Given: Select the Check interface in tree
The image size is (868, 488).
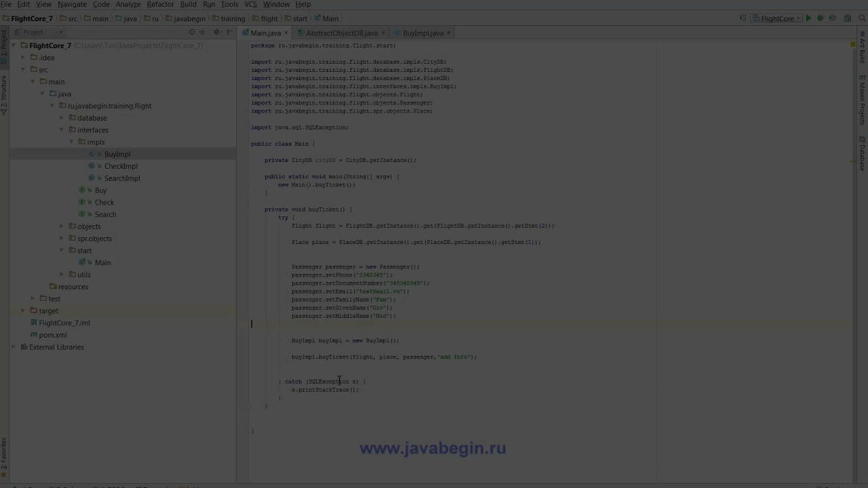Looking at the screenshot, I should [x=104, y=203].
